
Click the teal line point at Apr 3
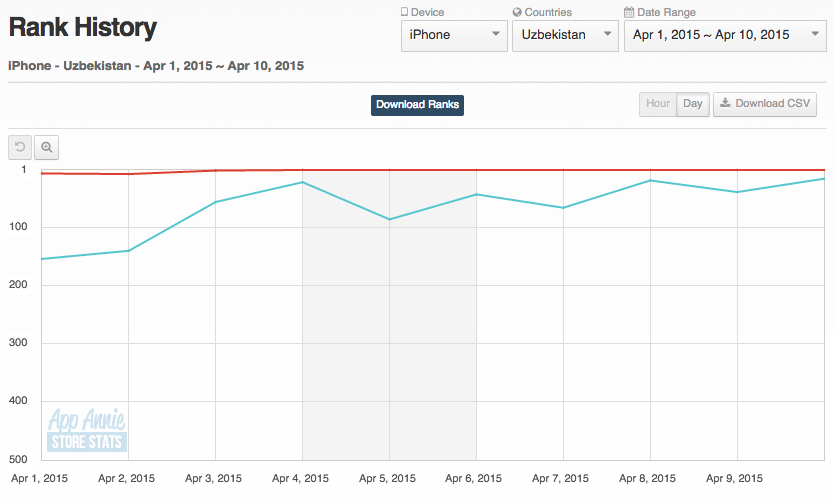(x=215, y=202)
